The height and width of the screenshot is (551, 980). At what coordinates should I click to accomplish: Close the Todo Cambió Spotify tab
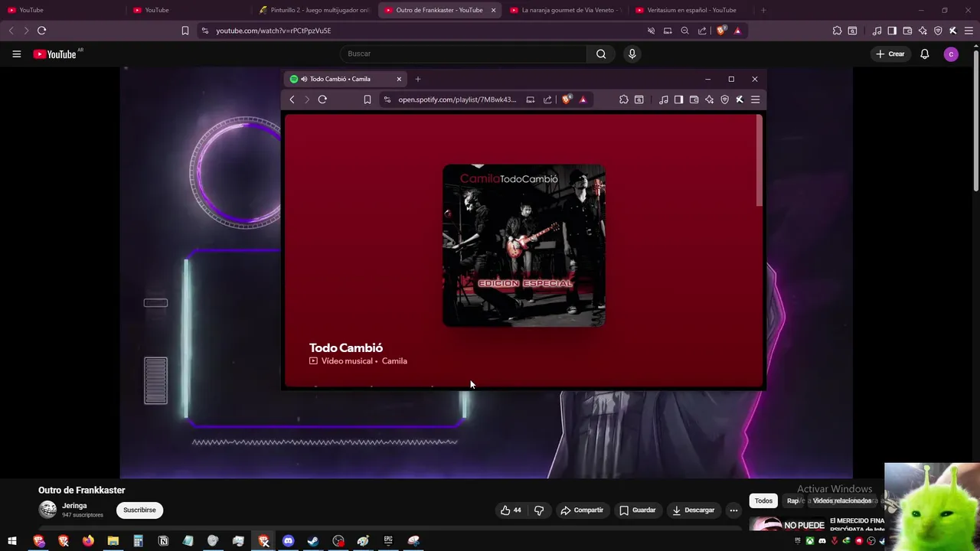click(x=398, y=79)
